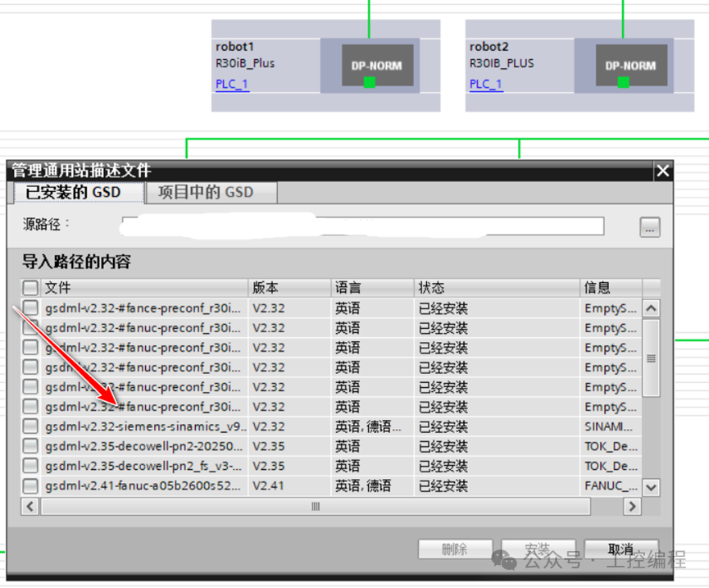This screenshot has height=588, width=709.
Task: Sort by 语言 column header
Action: 373,288
